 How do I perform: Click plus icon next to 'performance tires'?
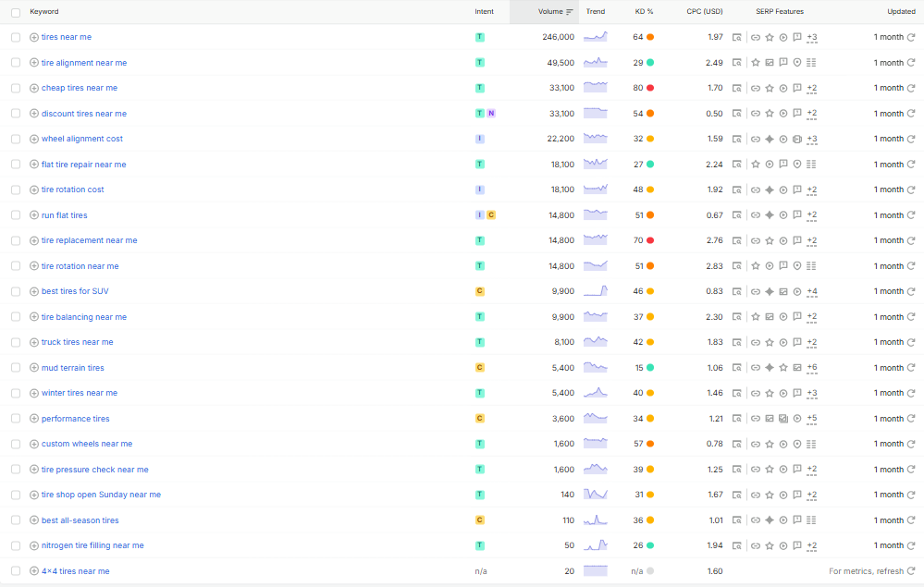34,419
